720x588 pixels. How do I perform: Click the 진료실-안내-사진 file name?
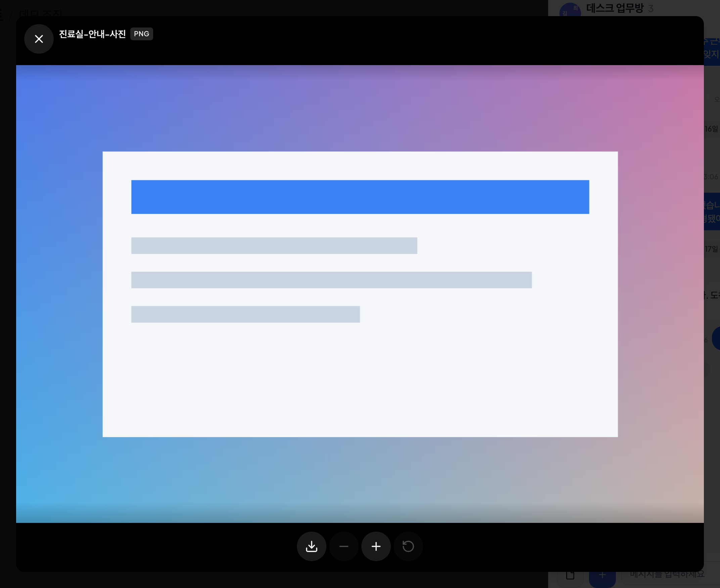(92, 34)
